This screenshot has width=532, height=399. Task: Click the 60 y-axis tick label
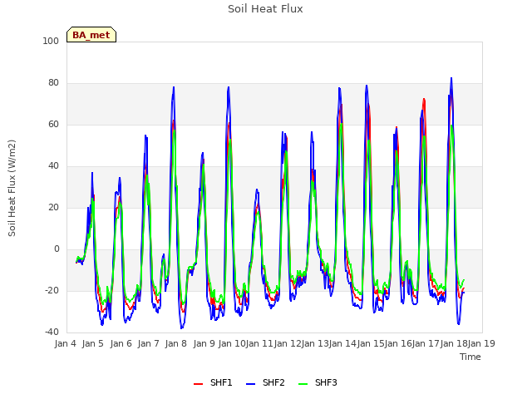(53, 124)
